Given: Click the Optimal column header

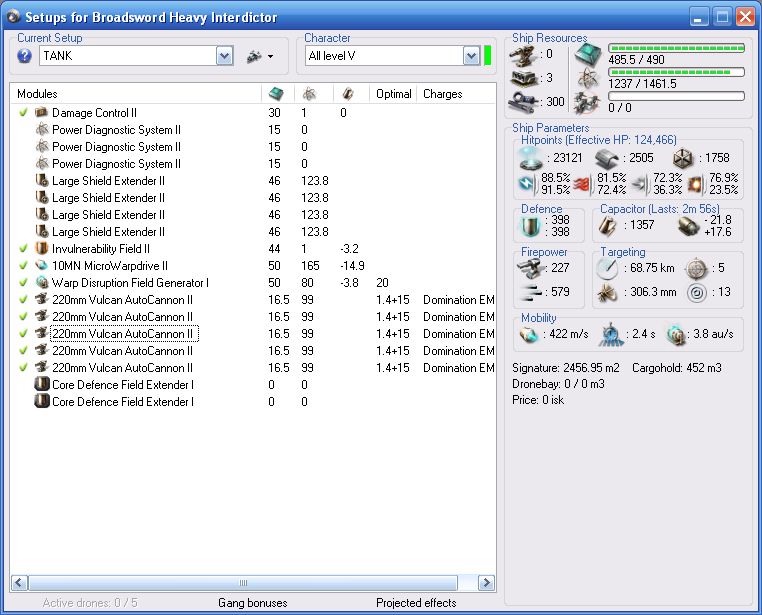Looking at the screenshot, I should coord(393,94).
